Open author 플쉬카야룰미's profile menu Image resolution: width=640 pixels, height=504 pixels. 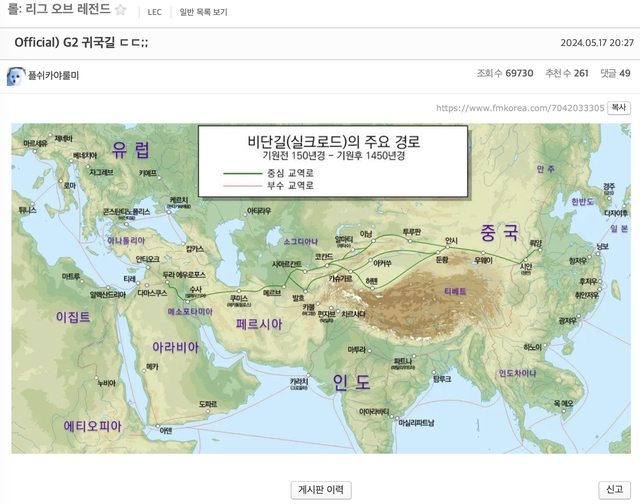tap(53, 76)
